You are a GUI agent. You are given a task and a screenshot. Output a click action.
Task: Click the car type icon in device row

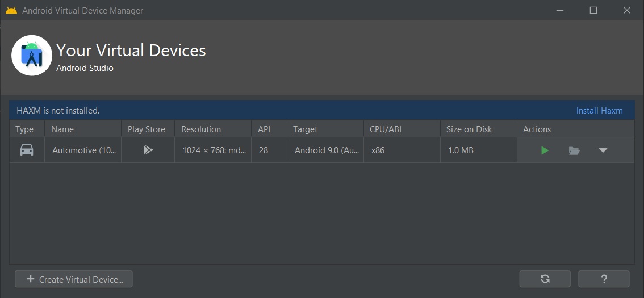(27, 150)
